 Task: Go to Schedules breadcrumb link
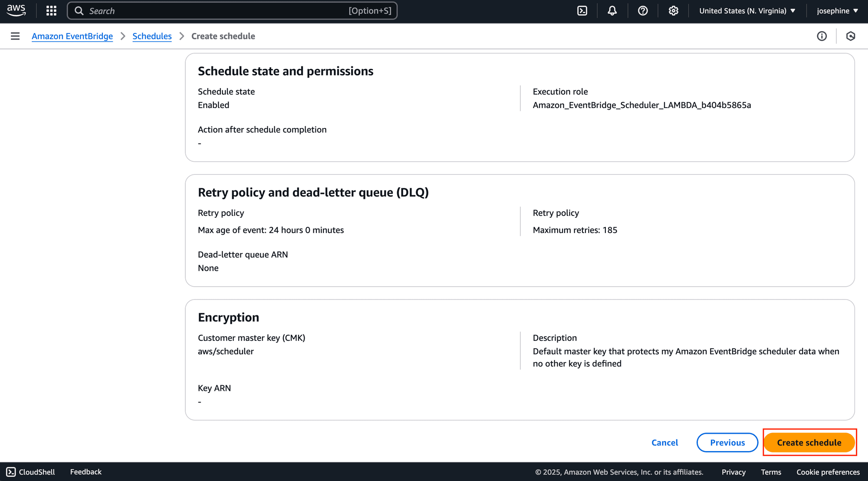(x=152, y=36)
